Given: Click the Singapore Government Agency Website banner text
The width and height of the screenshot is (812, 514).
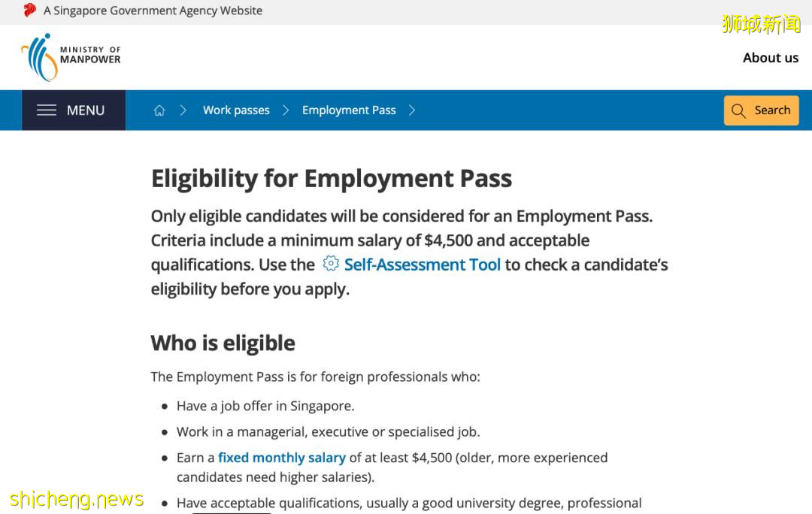Looking at the screenshot, I should (153, 11).
